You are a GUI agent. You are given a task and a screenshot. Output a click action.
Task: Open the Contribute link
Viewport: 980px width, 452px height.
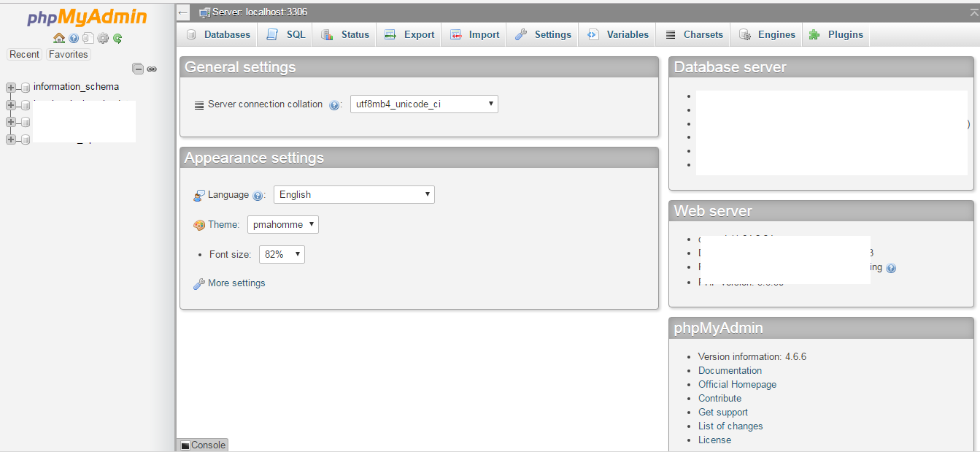(719, 399)
